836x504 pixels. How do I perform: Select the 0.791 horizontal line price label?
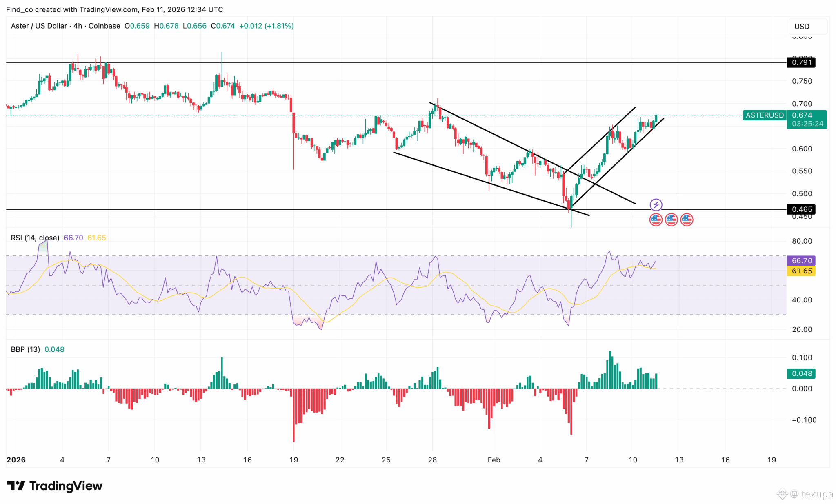point(801,62)
